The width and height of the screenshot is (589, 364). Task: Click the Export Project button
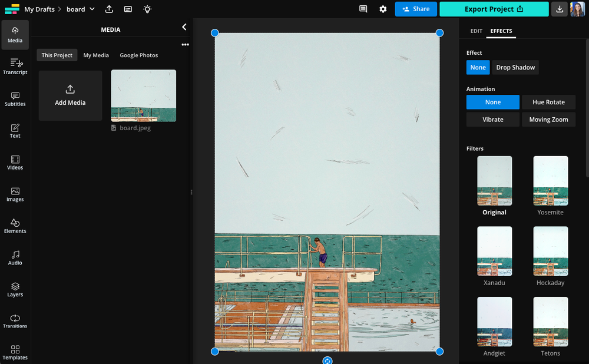click(x=494, y=9)
